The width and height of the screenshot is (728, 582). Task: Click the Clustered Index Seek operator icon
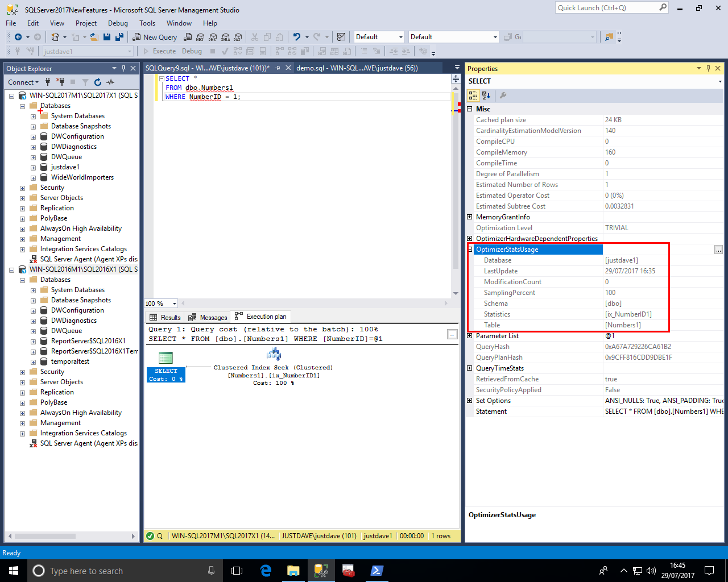pyautogui.click(x=274, y=355)
